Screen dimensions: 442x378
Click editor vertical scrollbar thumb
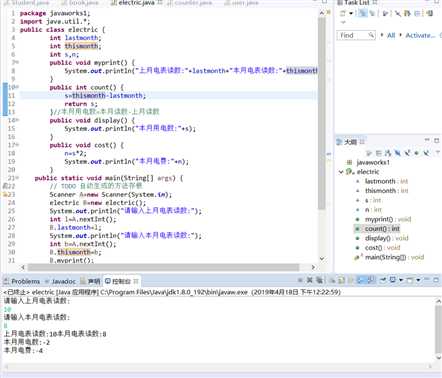[322, 113]
